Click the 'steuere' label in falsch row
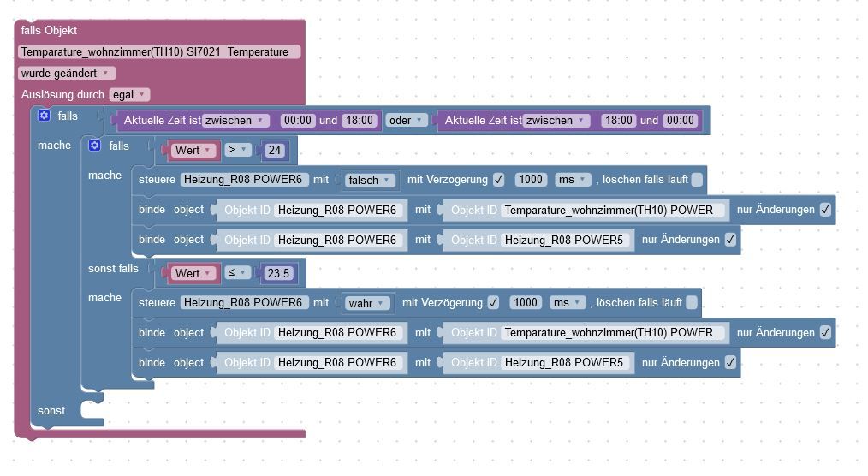The height and width of the screenshot is (476, 868). point(157,179)
